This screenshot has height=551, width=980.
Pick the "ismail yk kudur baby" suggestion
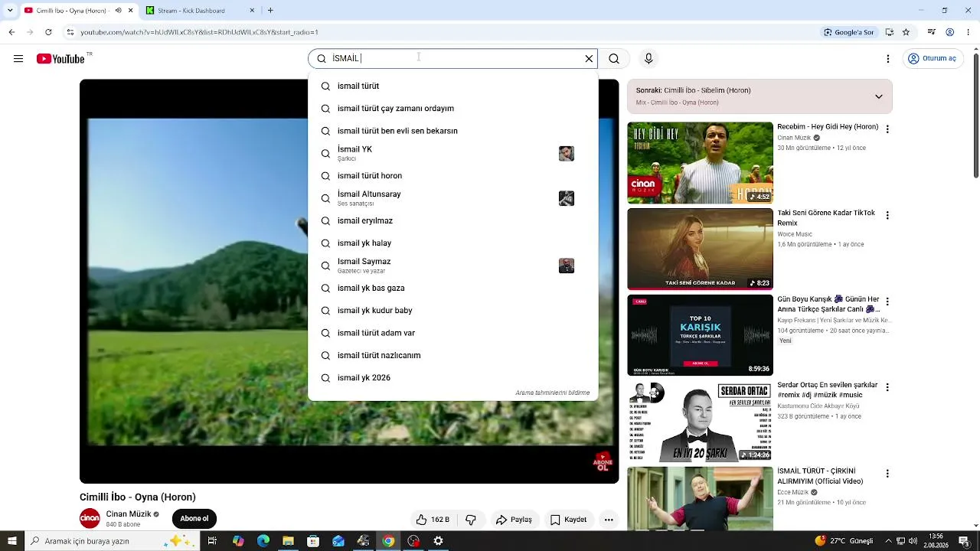point(452,311)
